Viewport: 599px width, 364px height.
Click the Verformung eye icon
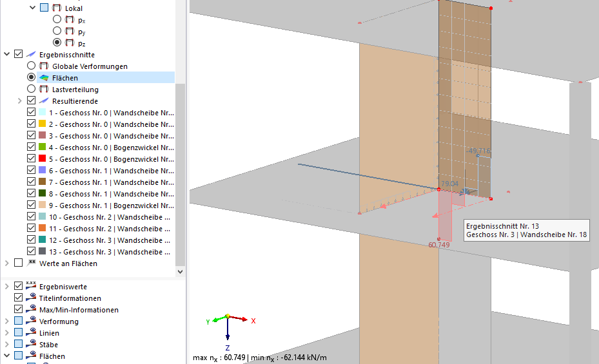(31, 320)
